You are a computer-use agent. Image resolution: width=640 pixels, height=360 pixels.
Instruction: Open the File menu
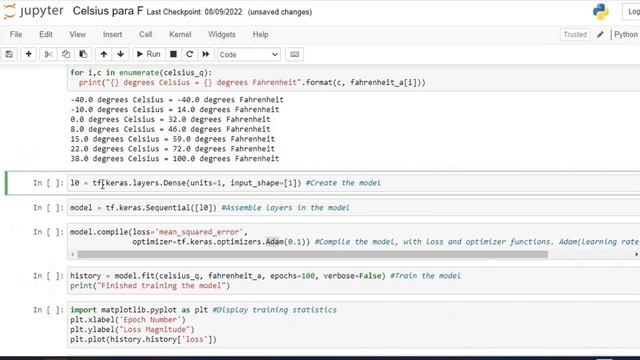(16, 34)
